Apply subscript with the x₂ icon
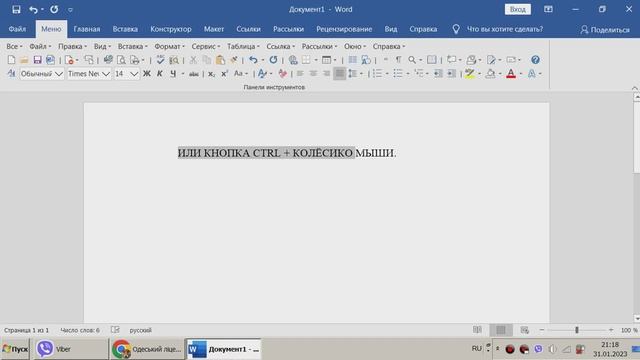Viewport: 640px width, 360px height. click(211, 74)
